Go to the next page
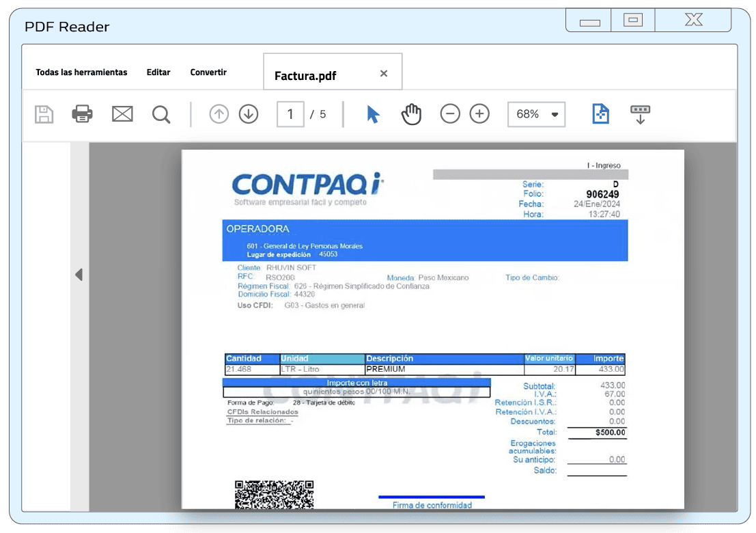 pyautogui.click(x=248, y=114)
